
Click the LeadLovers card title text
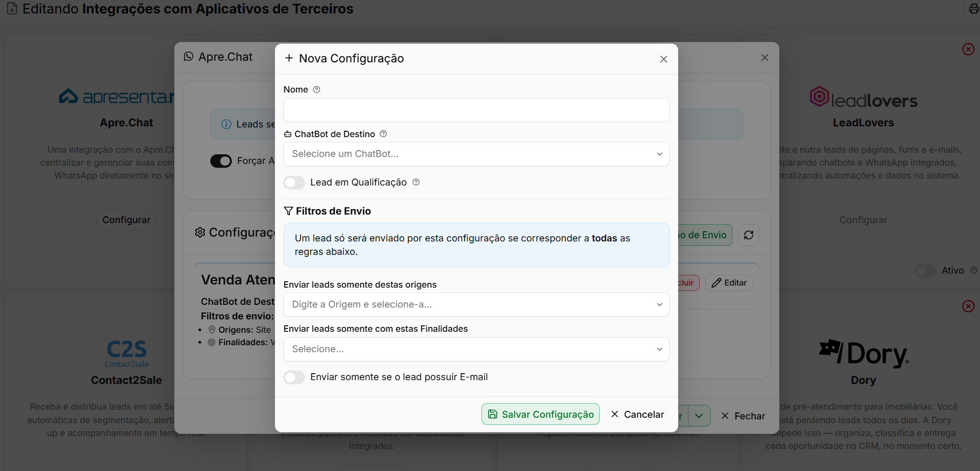coord(864,123)
